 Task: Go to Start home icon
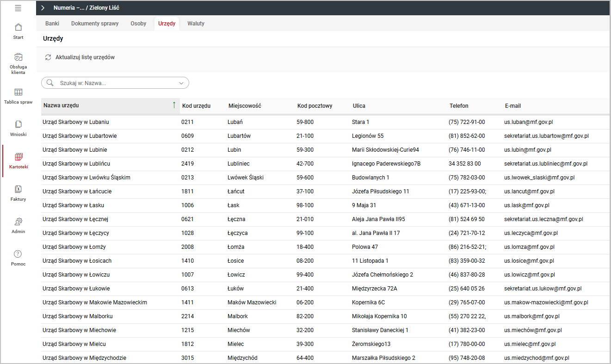click(x=18, y=27)
